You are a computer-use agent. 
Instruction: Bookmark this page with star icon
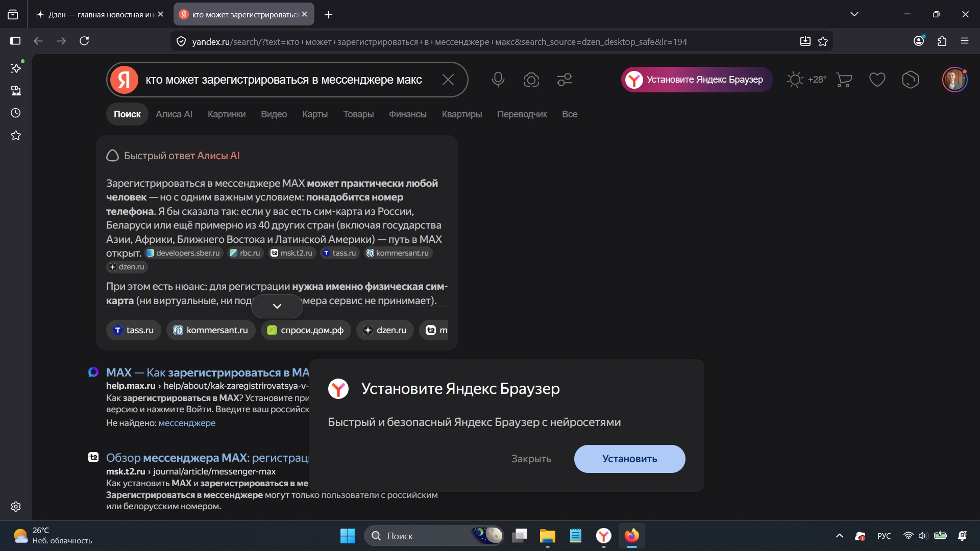[x=823, y=41]
